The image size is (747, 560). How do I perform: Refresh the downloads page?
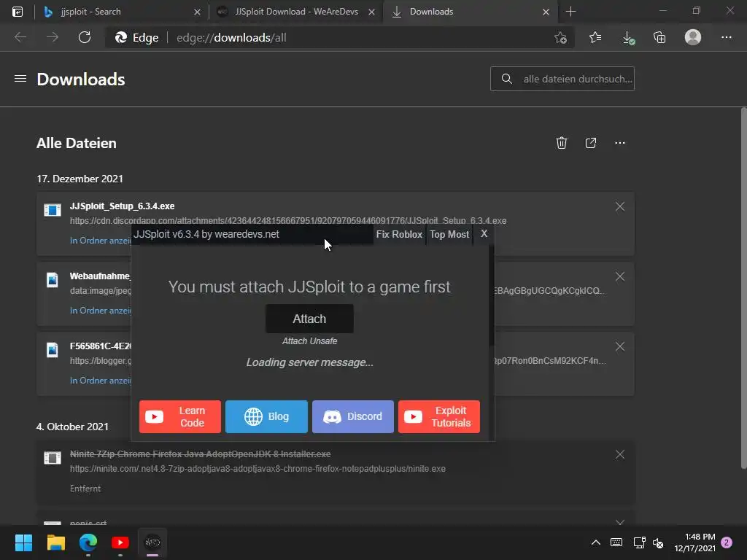(x=85, y=37)
